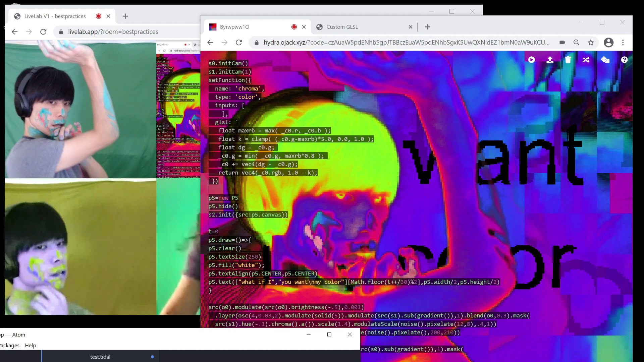The height and width of the screenshot is (362, 644).
Task: Open the Chrome profile avatar icon
Action: [x=608, y=43]
